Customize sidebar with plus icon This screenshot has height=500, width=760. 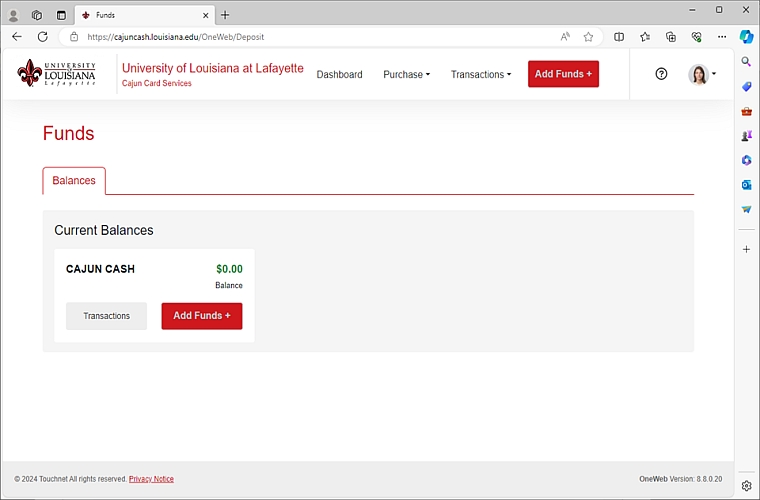746,249
